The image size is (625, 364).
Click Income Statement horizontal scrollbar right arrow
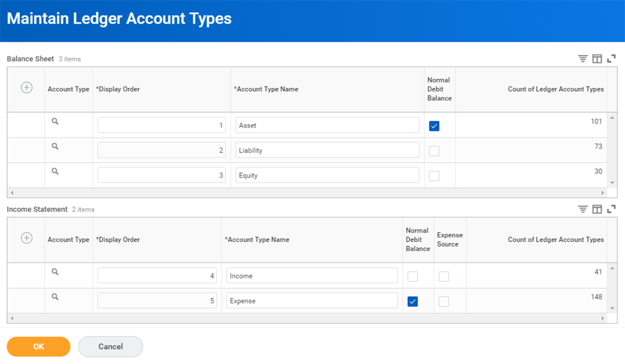(603, 318)
